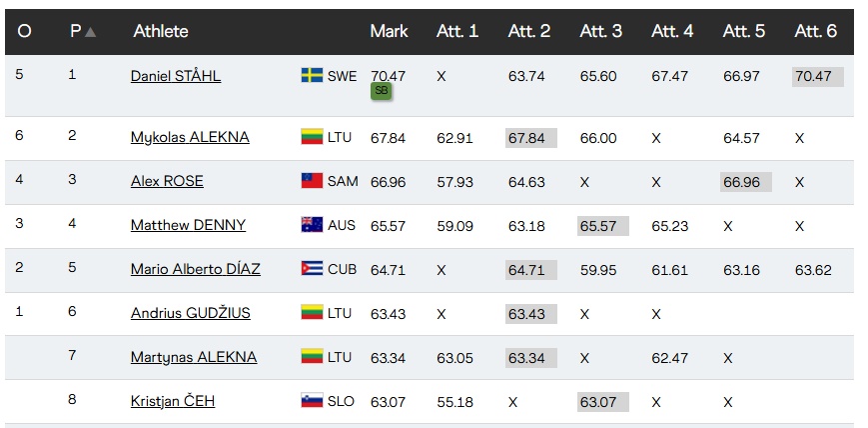Click the Sweden flag icon
Viewport: 868px width, 428px height.
(x=312, y=76)
